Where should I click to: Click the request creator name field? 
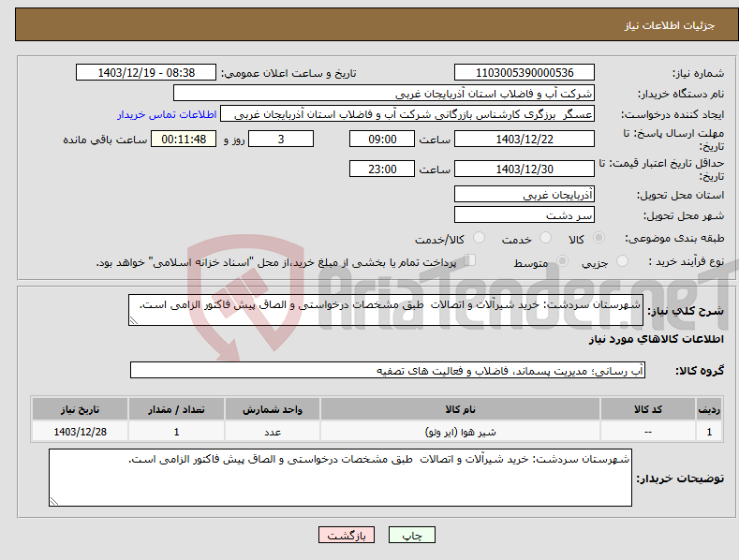(407, 114)
